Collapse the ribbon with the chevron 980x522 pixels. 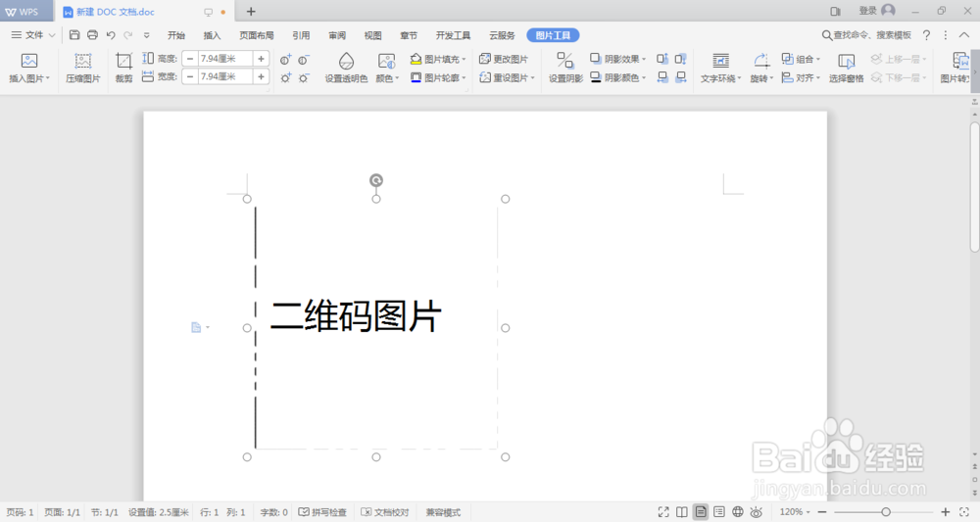click(x=963, y=35)
